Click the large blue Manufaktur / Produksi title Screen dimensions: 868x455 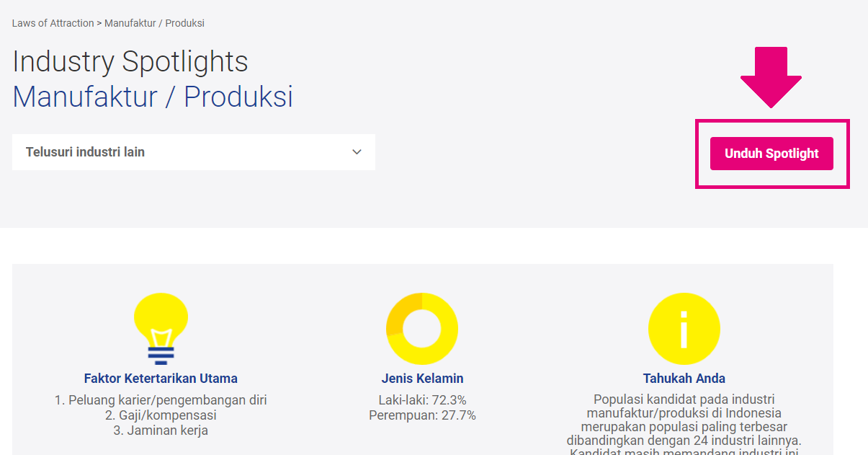click(x=153, y=97)
